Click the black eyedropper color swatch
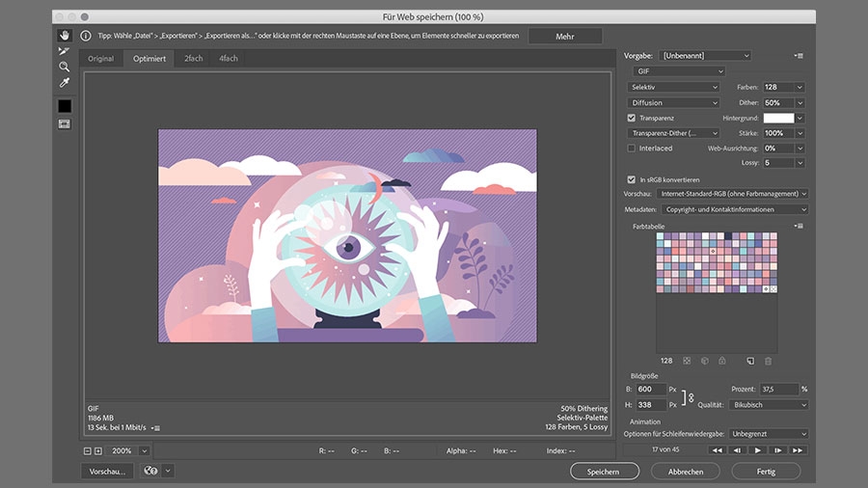 coord(65,105)
